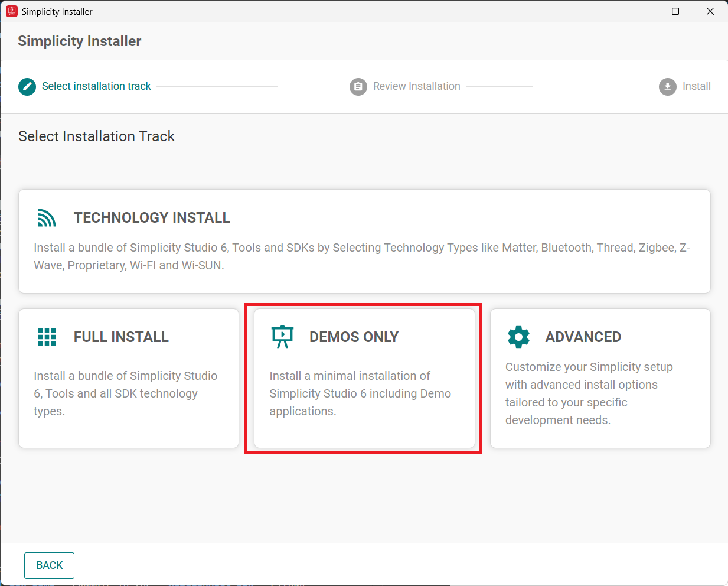Select the Full Install track
The image size is (728, 586).
(128, 378)
